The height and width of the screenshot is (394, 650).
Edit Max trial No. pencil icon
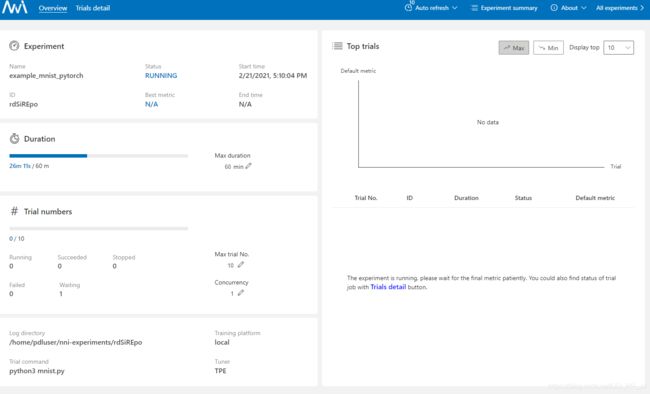(241, 265)
